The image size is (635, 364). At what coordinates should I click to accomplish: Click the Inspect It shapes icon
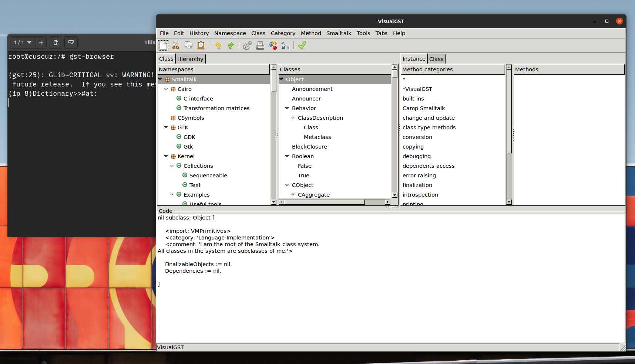[273, 45]
